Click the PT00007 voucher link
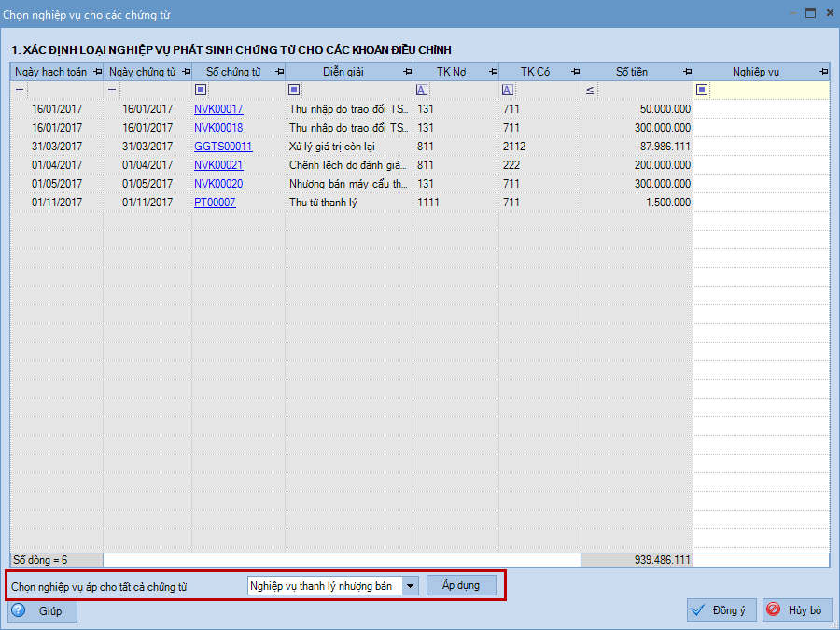This screenshot has width=840, height=630. coord(215,203)
